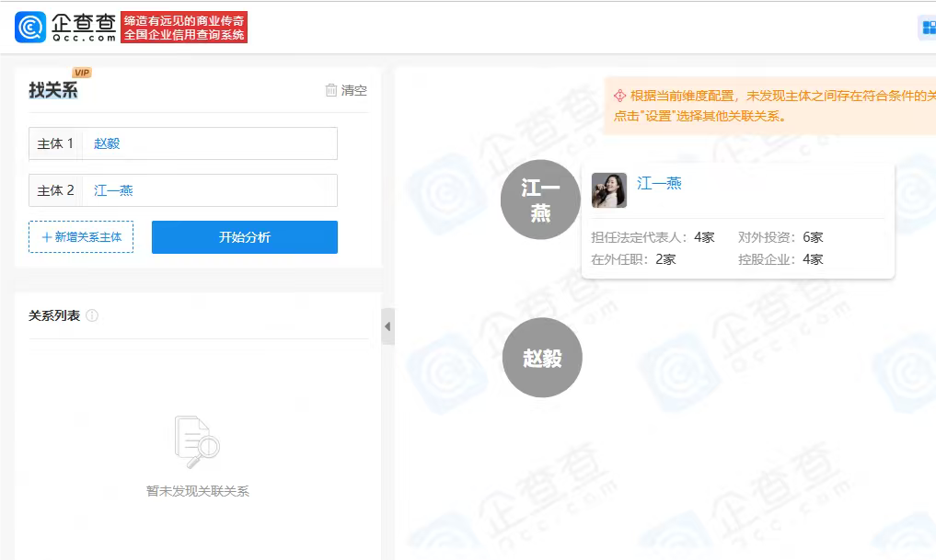Start analysis with the 开始分析 button

[x=244, y=237]
